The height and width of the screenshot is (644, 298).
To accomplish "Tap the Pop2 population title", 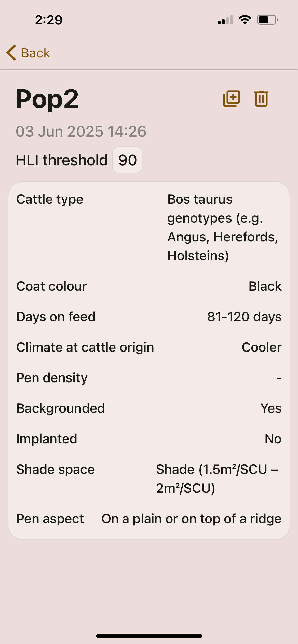I will pos(47,99).
